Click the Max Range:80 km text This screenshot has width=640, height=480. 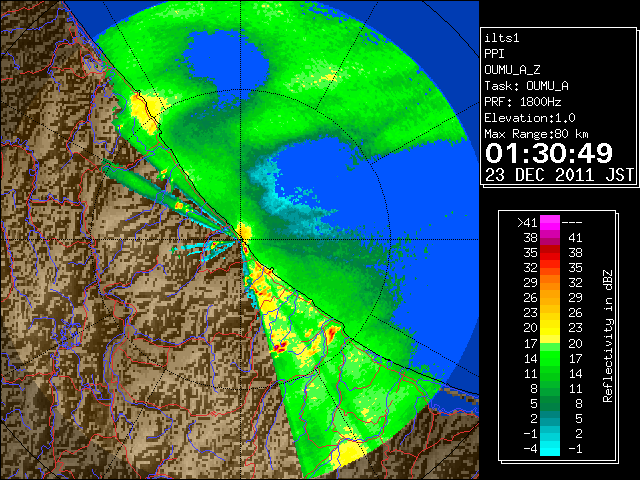536,134
